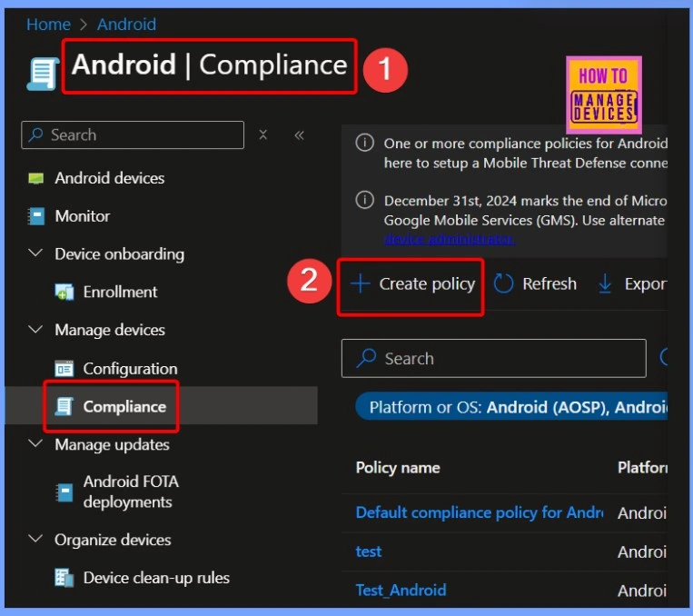Click the platform cell of Test_Android row
The height and width of the screenshot is (616, 693).
[642, 591]
